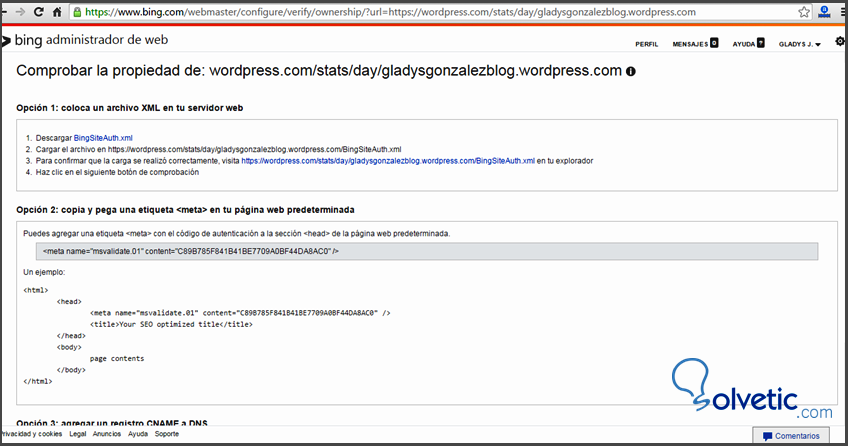This screenshot has height=446, width=848.
Task: Click the 'Comprobar la propiedad de' page heading
Action: (x=319, y=71)
